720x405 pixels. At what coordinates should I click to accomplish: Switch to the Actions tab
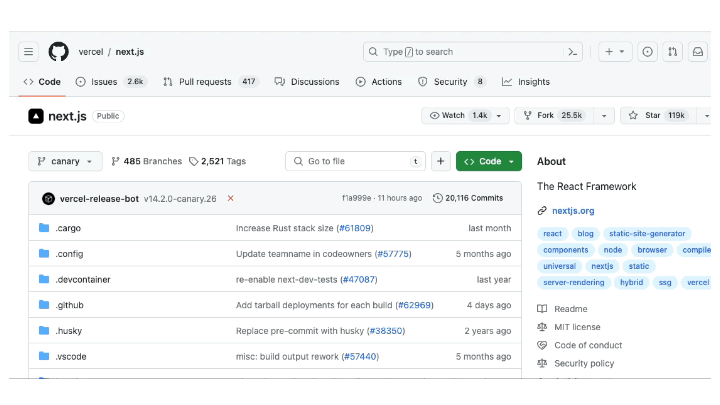pyautogui.click(x=379, y=82)
